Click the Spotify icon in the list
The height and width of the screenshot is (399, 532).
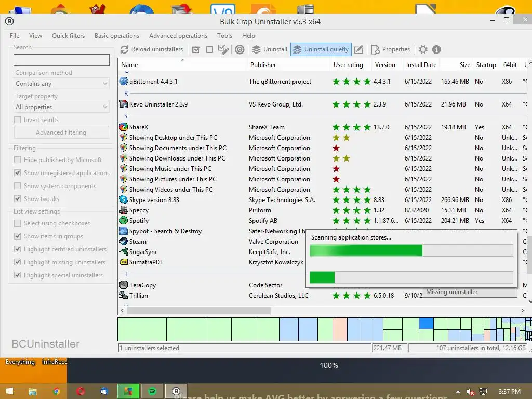click(x=124, y=220)
